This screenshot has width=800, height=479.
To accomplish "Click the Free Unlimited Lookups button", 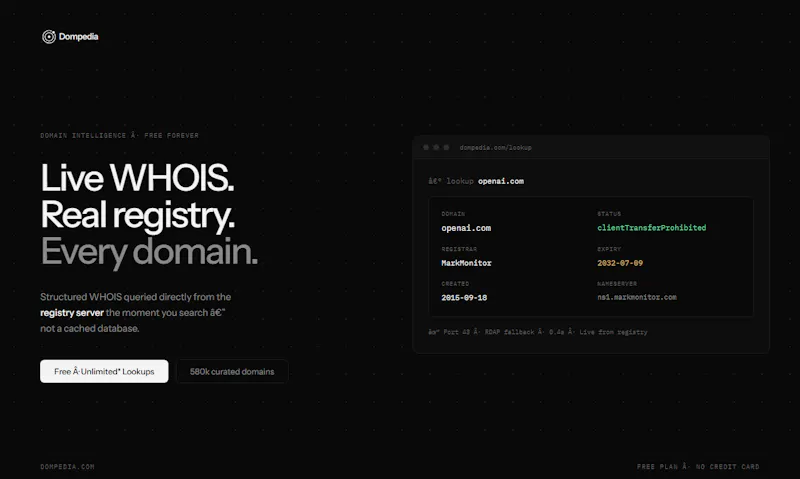I will pos(104,371).
